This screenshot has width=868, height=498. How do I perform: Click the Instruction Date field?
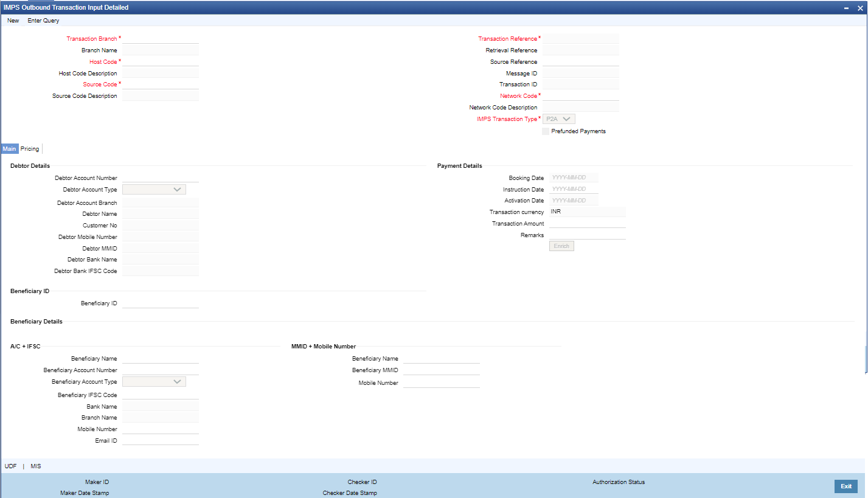tap(574, 189)
